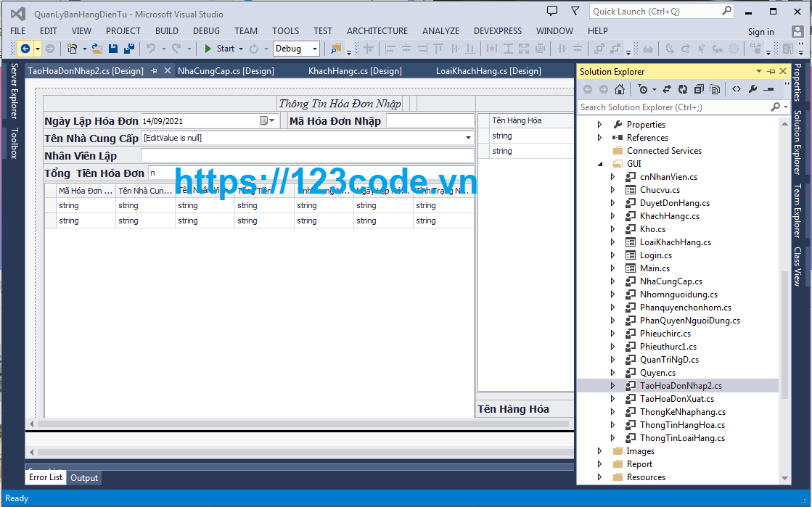
Task: Switch to the Output panel
Action: (83, 477)
